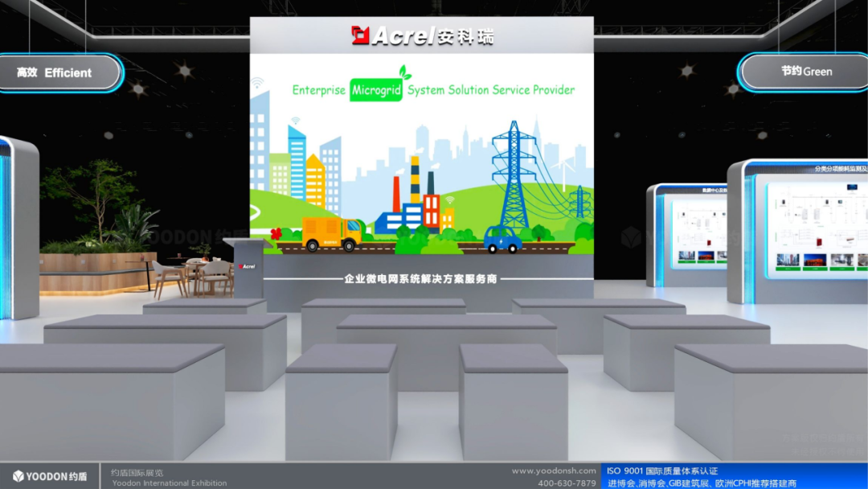The height and width of the screenshot is (489, 868).
Task: Click the "约盾国际展览" text
Action: point(137,473)
